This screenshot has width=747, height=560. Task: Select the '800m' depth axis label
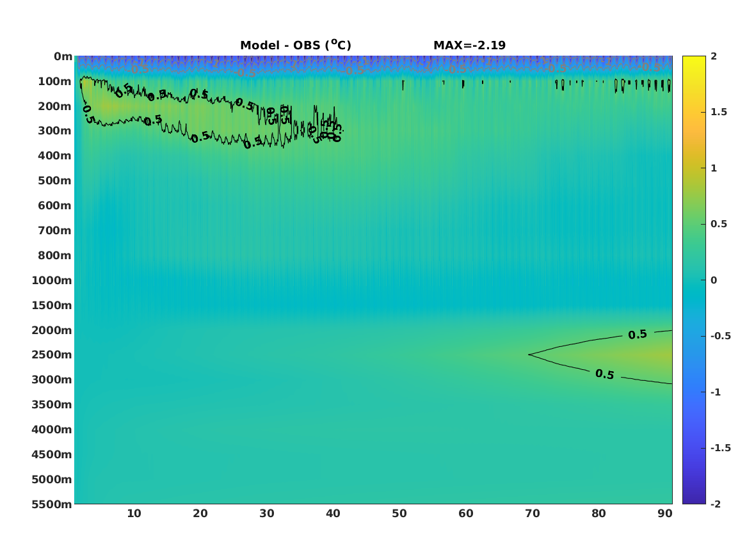(x=55, y=256)
